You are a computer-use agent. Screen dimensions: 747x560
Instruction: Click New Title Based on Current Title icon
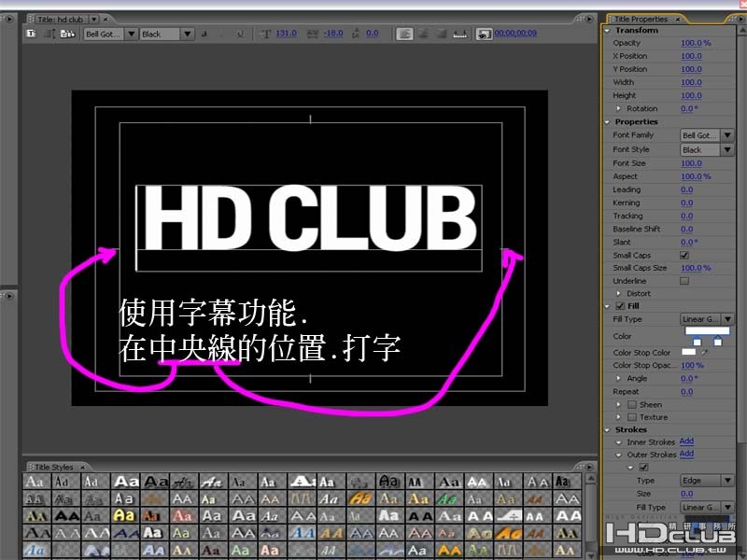(x=32, y=34)
